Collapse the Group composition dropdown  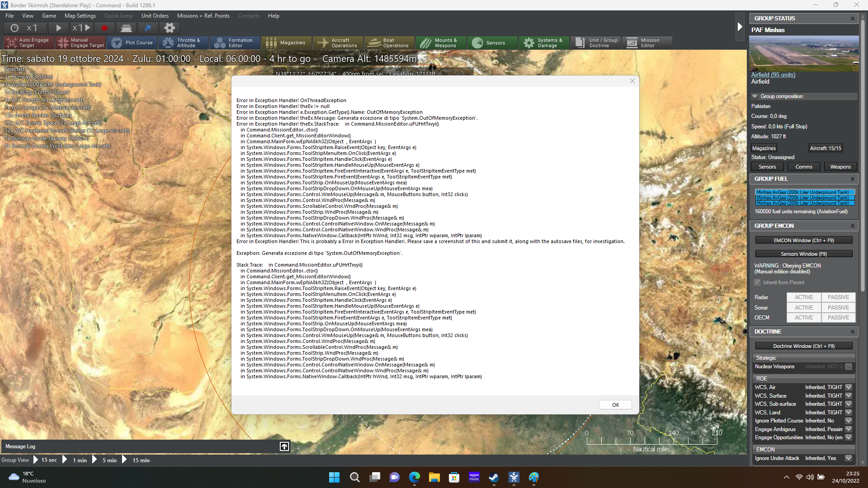(755, 96)
